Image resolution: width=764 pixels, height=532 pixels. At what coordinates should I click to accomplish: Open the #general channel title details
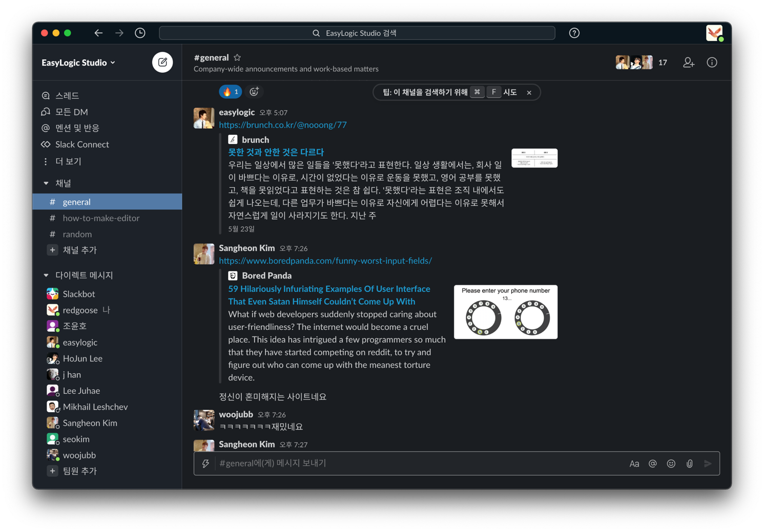click(x=211, y=57)
